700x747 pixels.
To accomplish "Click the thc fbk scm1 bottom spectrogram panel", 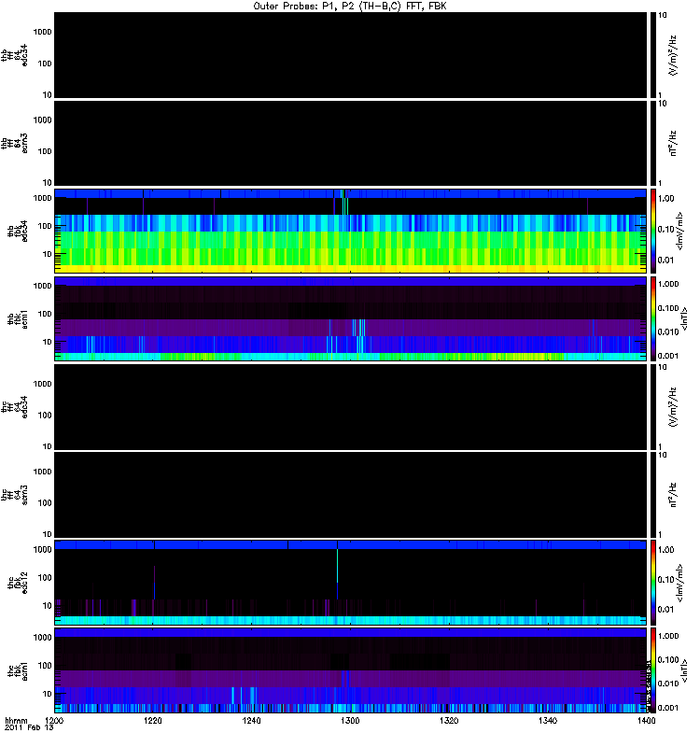I will (x=351, y=670).
